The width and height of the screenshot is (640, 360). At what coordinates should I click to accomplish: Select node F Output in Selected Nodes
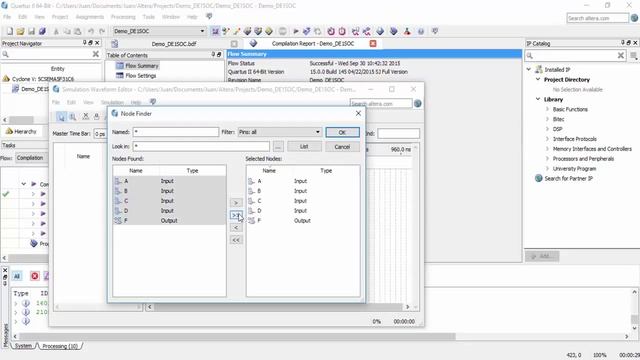303,221
